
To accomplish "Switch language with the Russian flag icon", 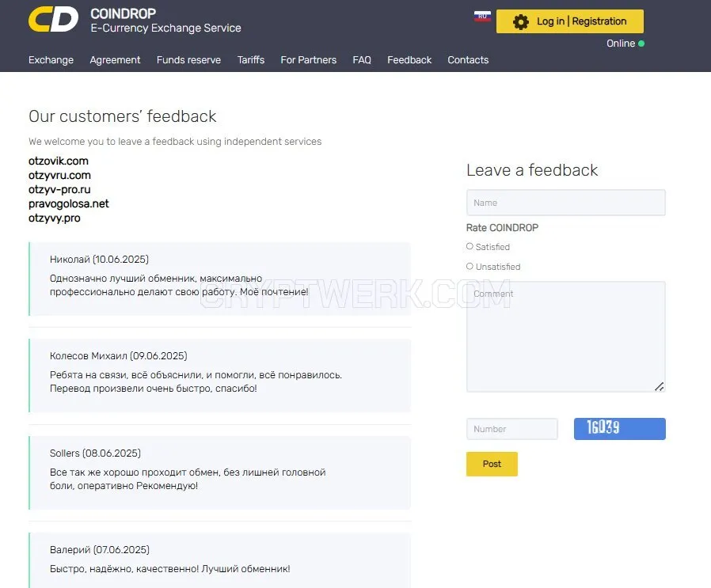I will pyautogui.click(x=482, y=17).
